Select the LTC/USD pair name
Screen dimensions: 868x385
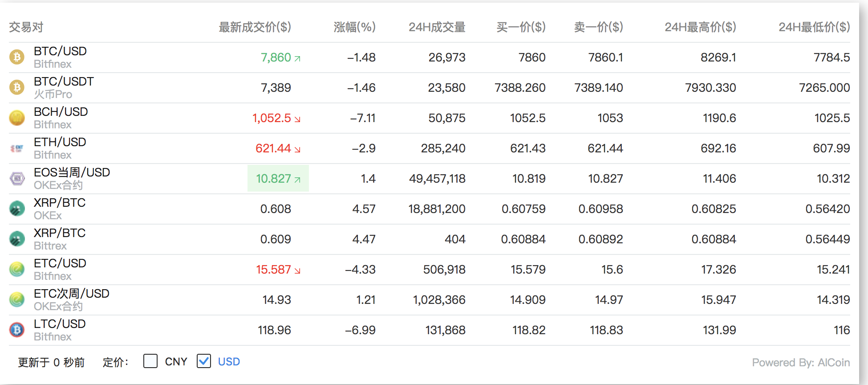[60, 324]
